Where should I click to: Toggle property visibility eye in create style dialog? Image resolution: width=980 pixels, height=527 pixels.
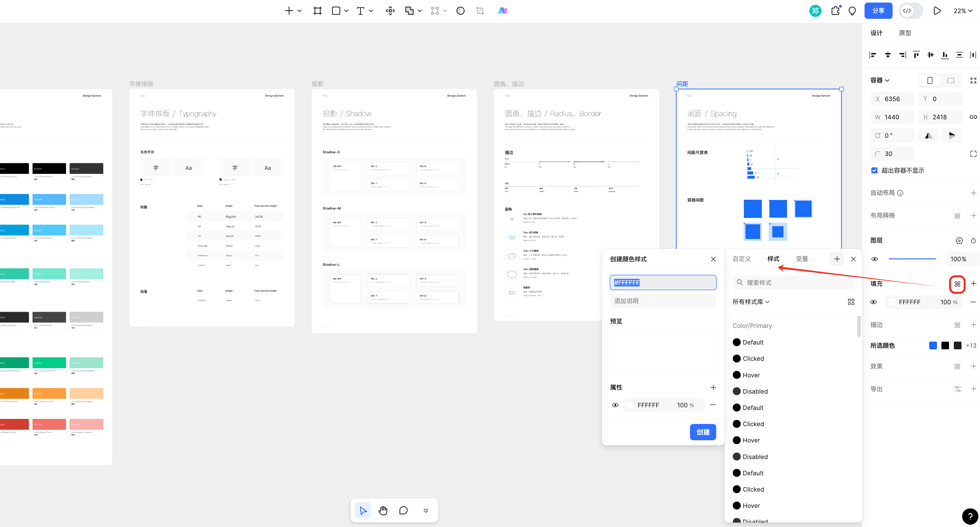(615, 405)
